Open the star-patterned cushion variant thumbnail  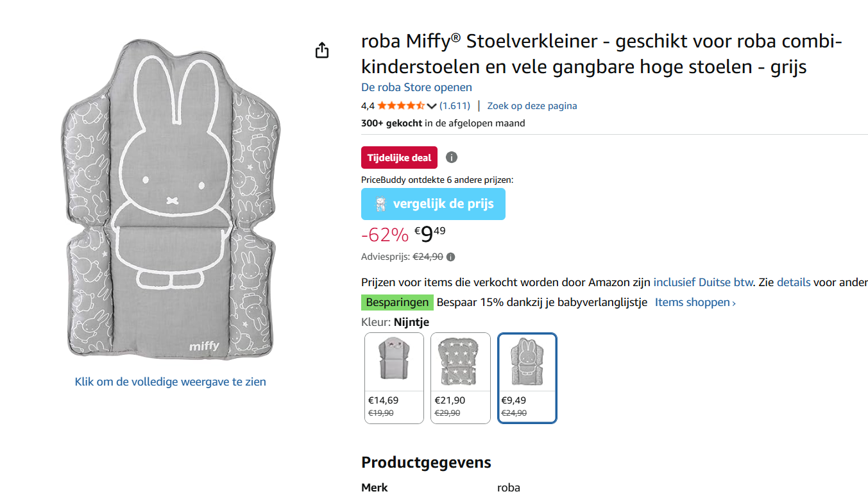pyautogui.click(x=460, y=361)
